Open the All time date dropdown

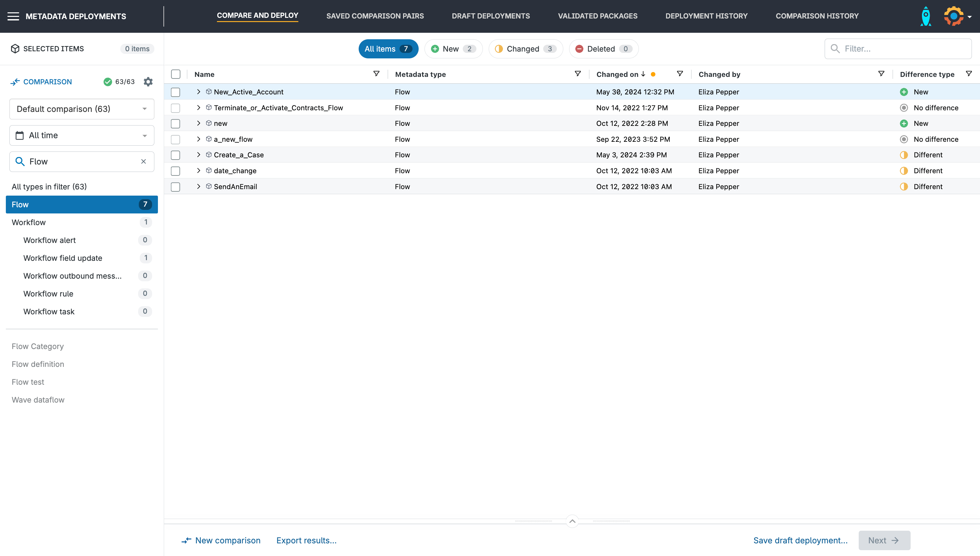click(x=82, y=135)
